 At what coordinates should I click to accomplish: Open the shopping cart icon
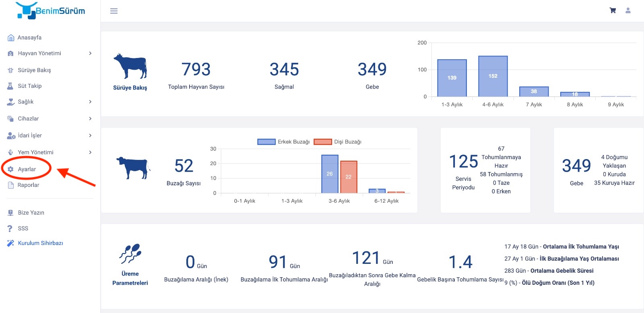pyautogui.click(x=613, y=10)
